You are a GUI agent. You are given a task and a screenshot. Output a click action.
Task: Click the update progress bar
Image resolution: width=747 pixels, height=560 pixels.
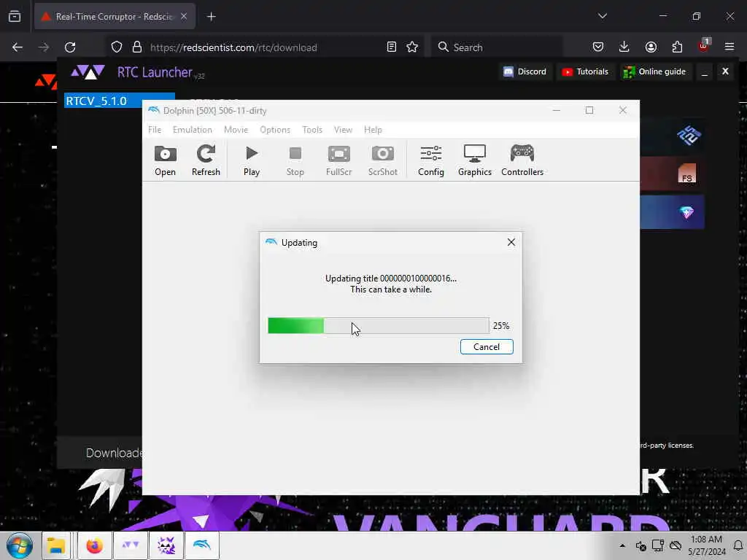point(379,326)
